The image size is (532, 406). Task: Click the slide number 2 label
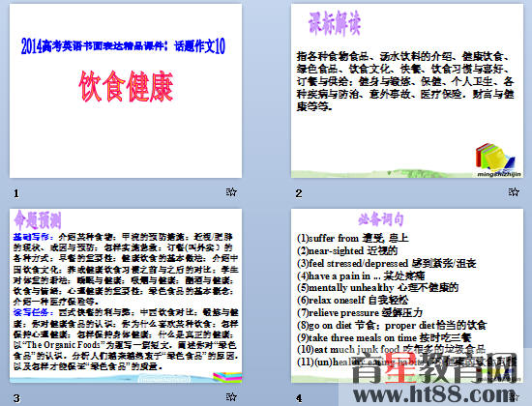299,193
